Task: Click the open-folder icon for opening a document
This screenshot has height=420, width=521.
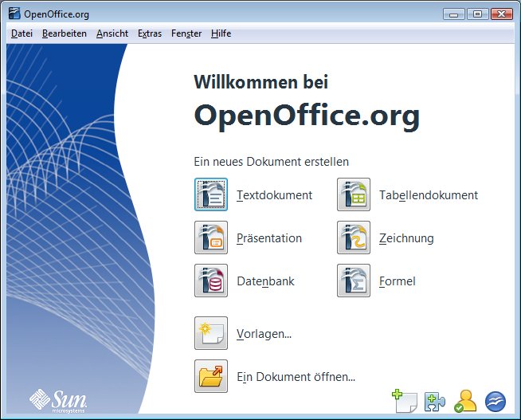Action: tap(211, 376)
